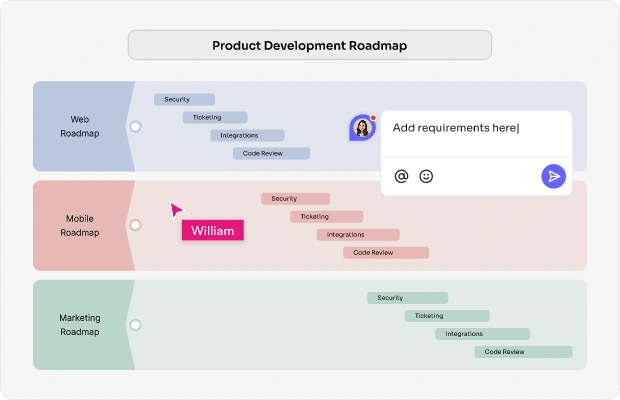Send the comment with arrow button

(x=553, y=176)
